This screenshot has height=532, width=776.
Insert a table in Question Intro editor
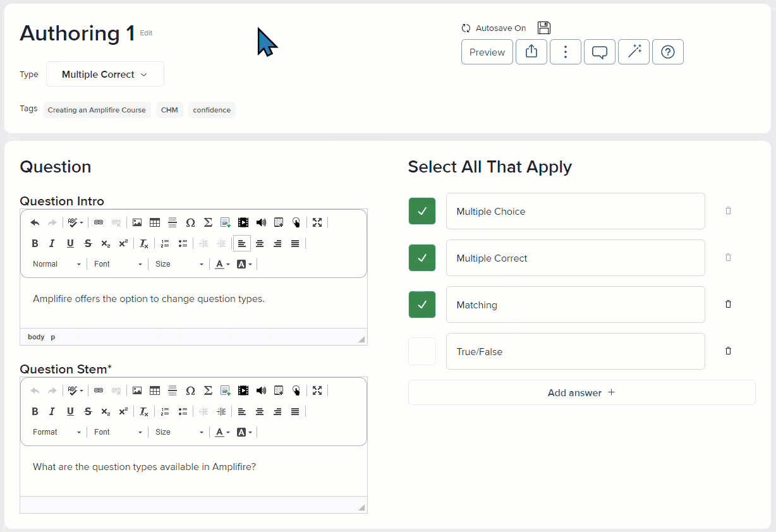click(154, 222)
